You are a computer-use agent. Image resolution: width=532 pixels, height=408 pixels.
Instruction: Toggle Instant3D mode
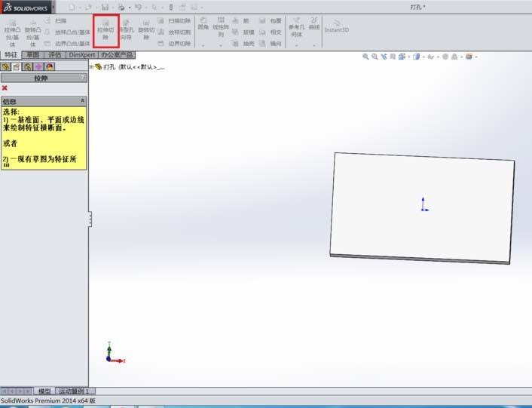click(x=337, y=26)
